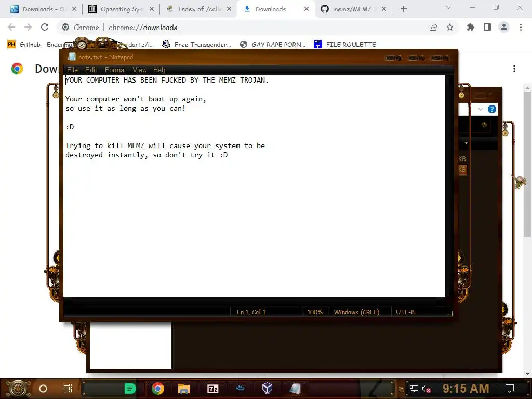
Task: Click Chrome's back navigation arrow
Action: pyautogui.click(x=11, y=27)
